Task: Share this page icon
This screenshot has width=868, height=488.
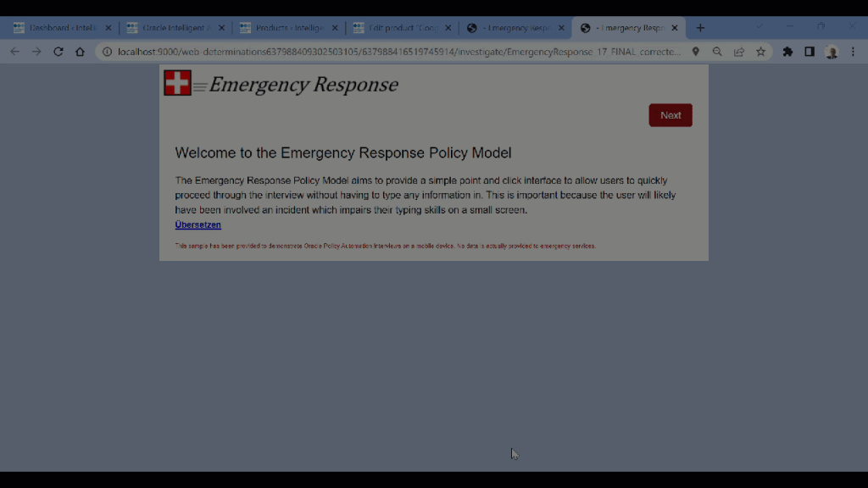Action: point(739,52)
